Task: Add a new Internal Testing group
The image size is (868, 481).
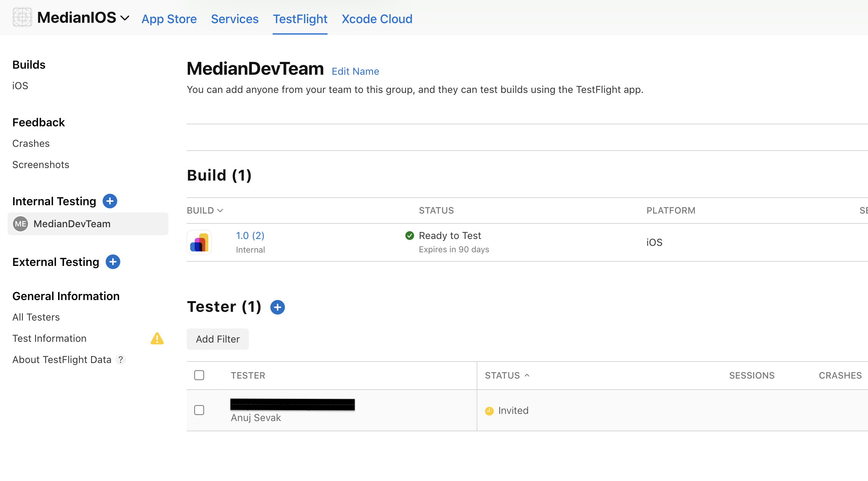Action: pos(110,201)
